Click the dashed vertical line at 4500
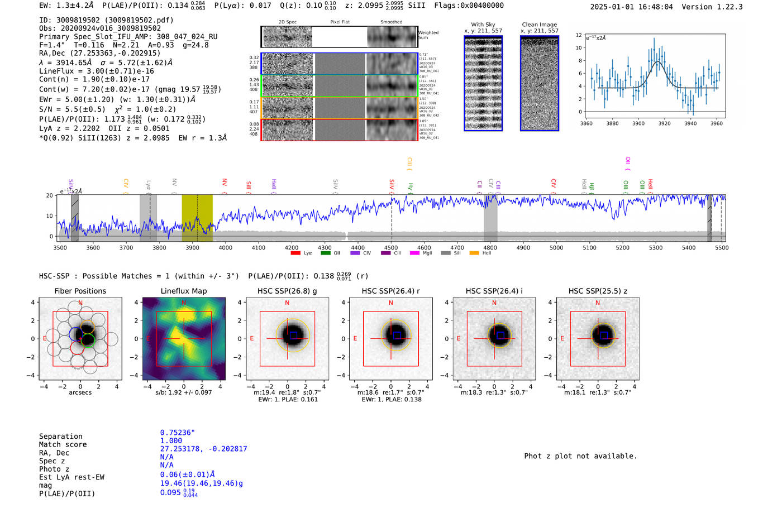Image resolution: width=782 pixels, height=532 pixels. click(392, 218)
